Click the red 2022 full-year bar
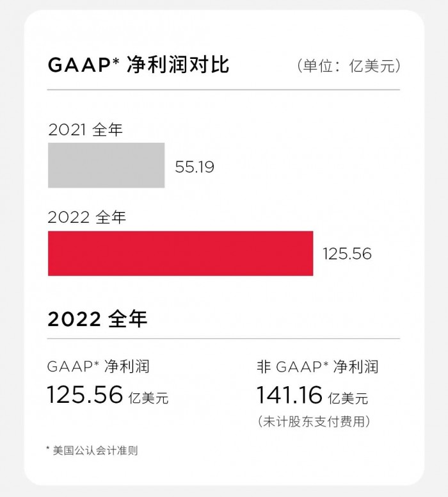The height and width of the screenshot is (497, 448). coord(180,253)
